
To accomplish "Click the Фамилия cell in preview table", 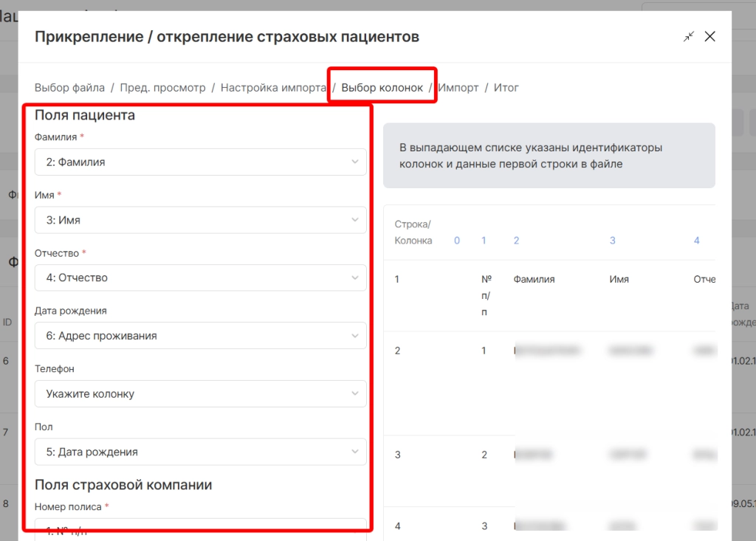I will (534, 280).
